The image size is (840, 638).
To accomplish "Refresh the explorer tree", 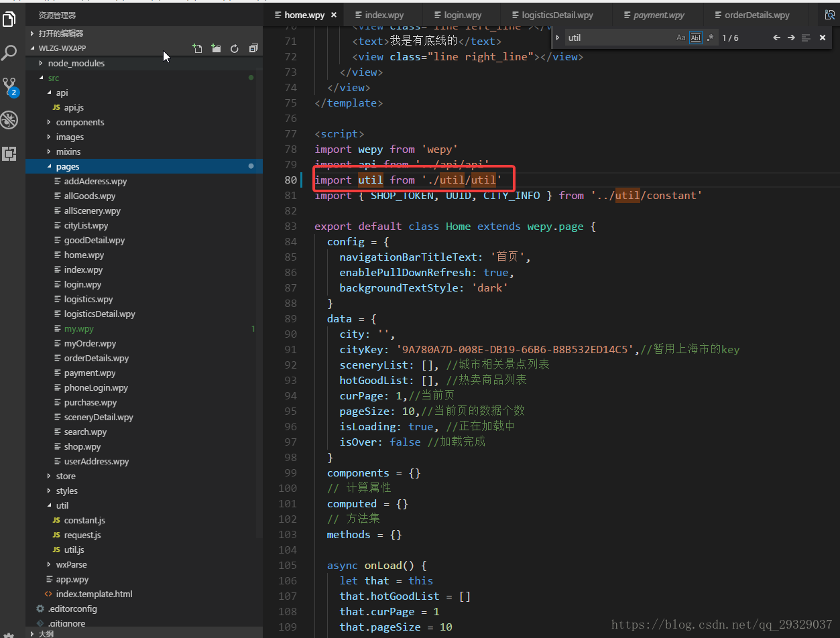I will [x=235, y=48].
